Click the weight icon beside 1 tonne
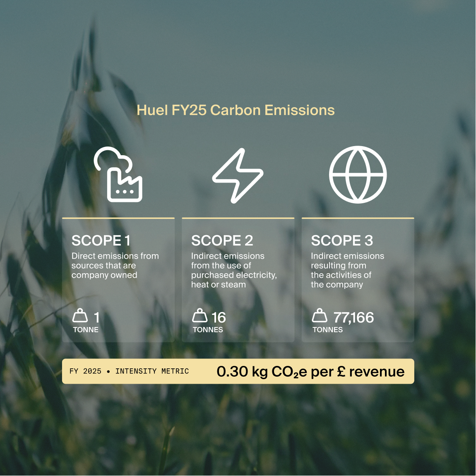The height and width of the screenshot is (476, 476). point(80,315)
